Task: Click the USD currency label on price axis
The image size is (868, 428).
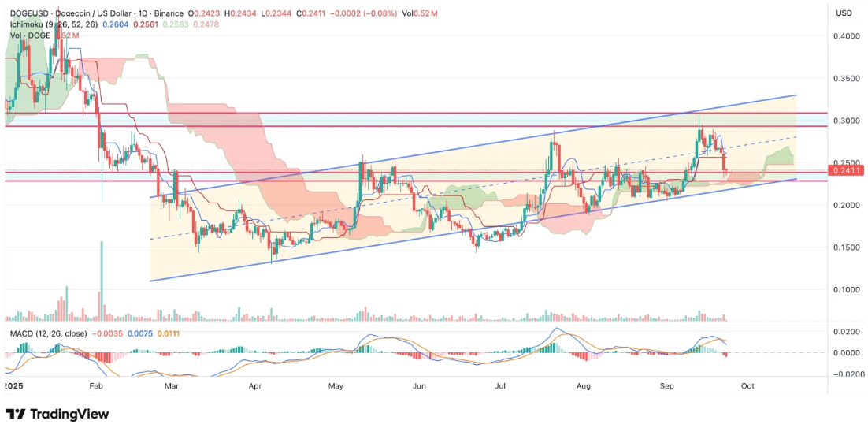Action: tap(844, 13)
